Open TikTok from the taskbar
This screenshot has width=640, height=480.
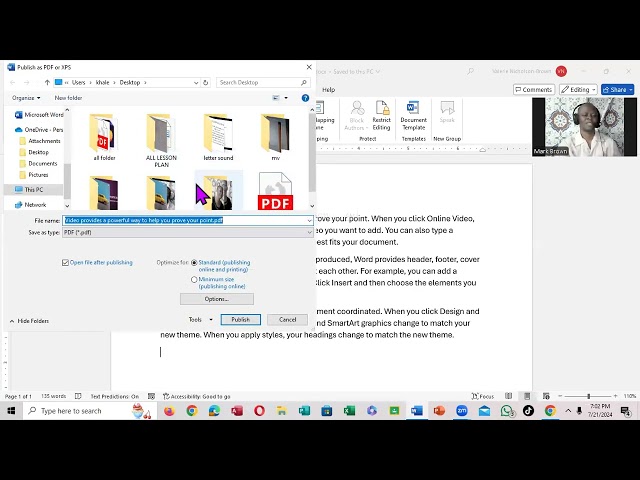[x=528, y=411]
